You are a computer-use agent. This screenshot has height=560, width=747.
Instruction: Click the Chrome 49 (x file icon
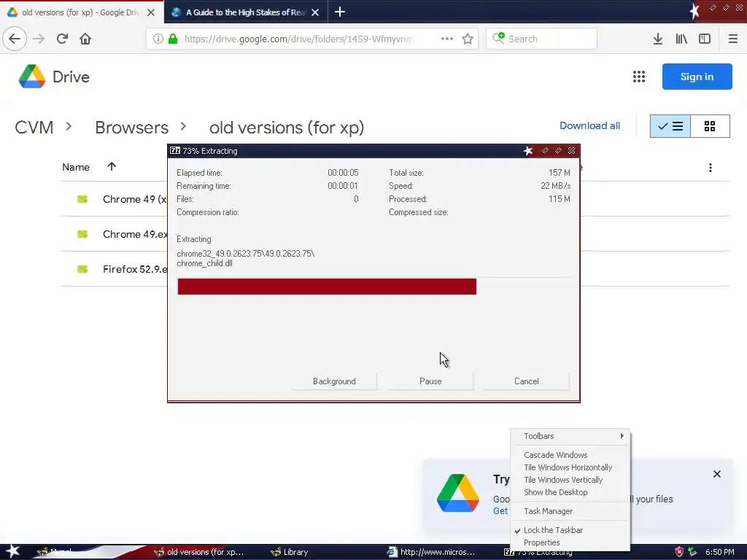[x=82, y=199]
